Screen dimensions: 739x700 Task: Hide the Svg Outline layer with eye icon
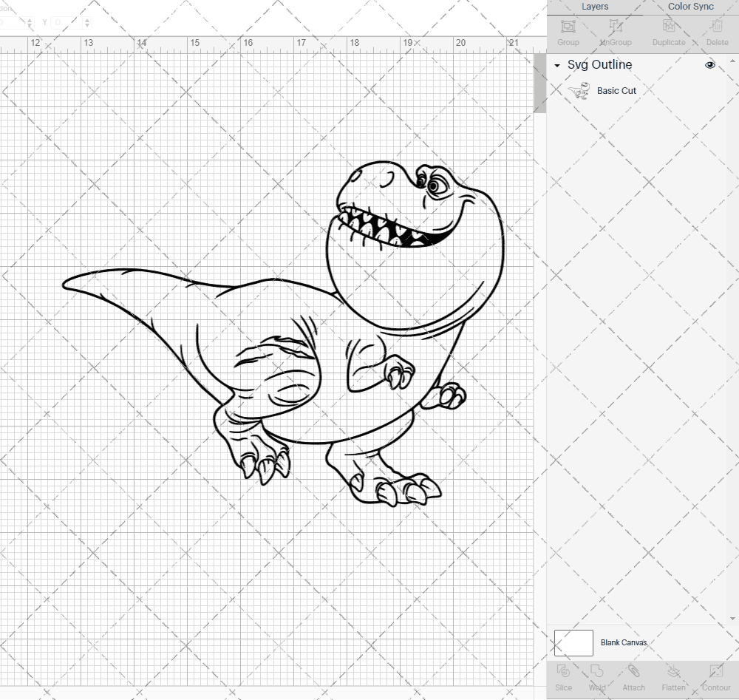coord(709,65)
